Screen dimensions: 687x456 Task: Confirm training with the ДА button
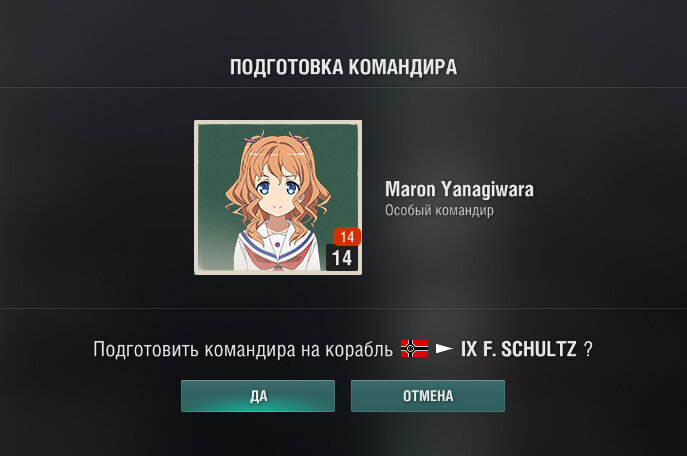tap(258, 396)
